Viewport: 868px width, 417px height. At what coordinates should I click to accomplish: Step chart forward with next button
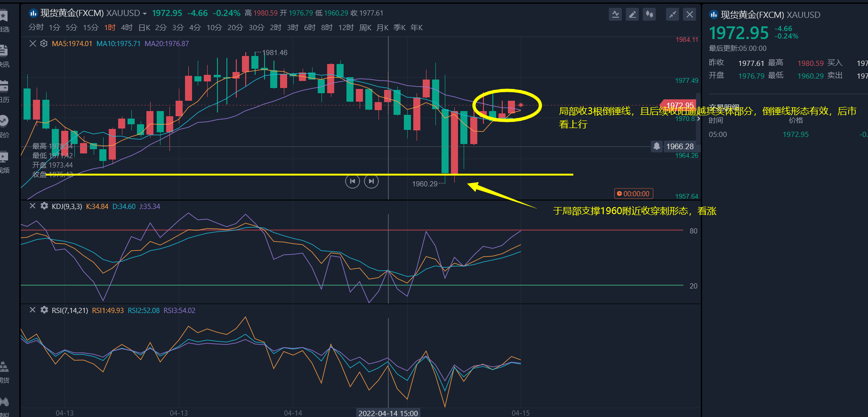371,181
